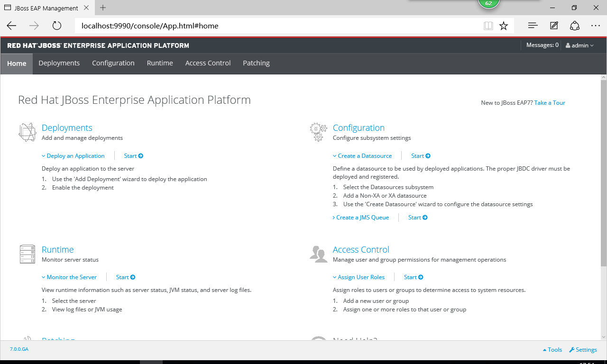607x364 pixels.
Task: Click the Deployments section icon
Action: (x=28, y=132)
